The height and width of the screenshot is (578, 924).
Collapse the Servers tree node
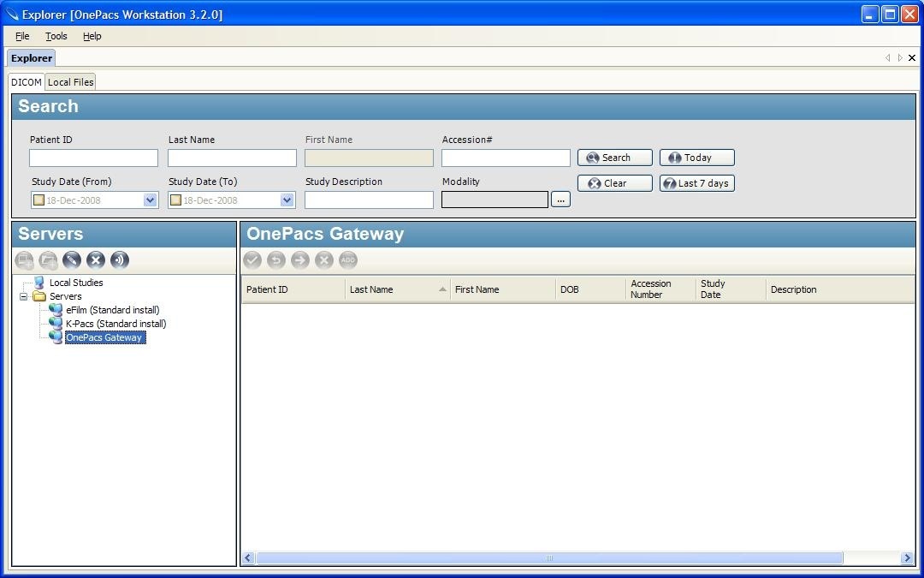coord(24,296)
